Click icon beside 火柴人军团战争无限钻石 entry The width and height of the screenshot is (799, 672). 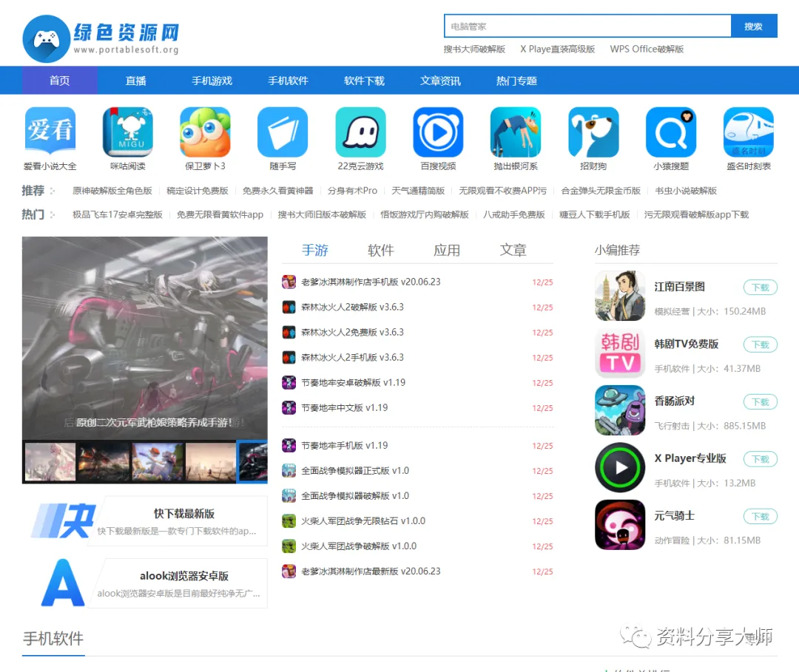tap(289, 520)
